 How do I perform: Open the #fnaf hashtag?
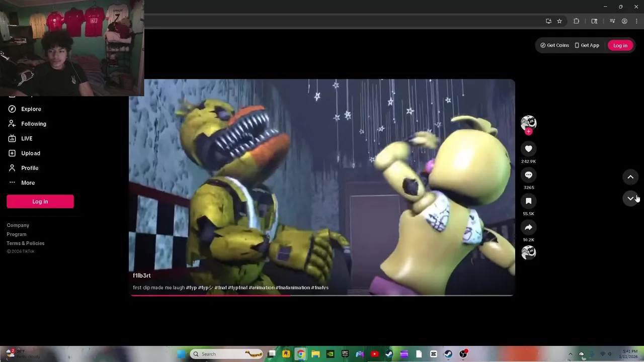[x=220, y=288]
